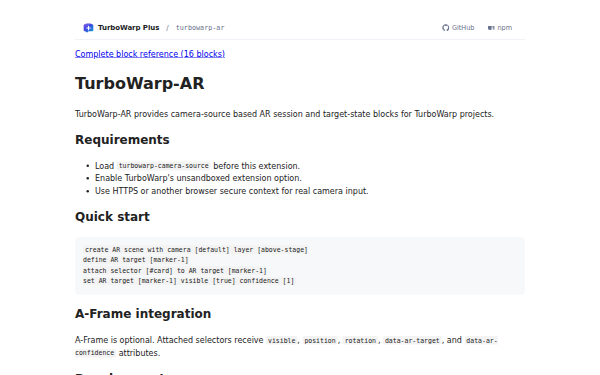Open the npm link in header
Screen dimensions: 600x375
click(x=500, y=28)
